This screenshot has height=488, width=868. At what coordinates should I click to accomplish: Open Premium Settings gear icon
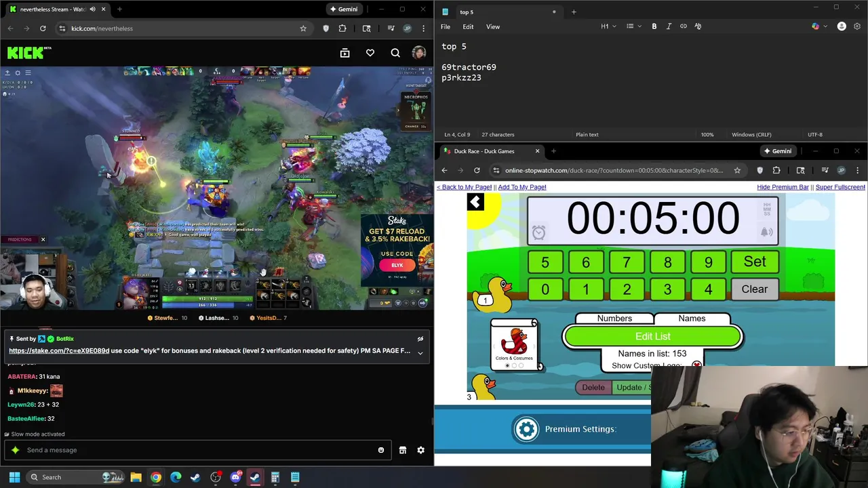(x=526, y=429)
